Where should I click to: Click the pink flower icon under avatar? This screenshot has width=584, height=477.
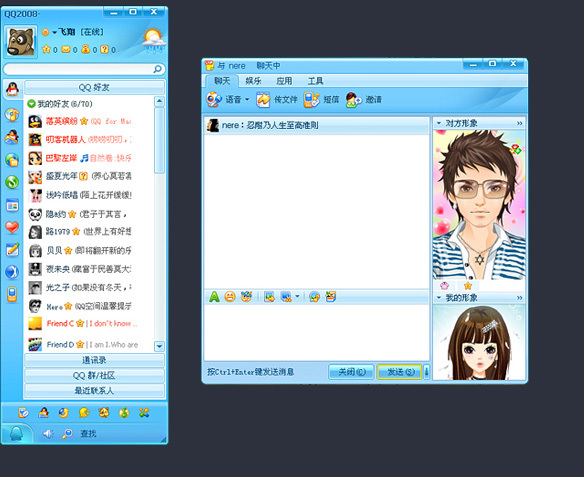pos(444,286)
